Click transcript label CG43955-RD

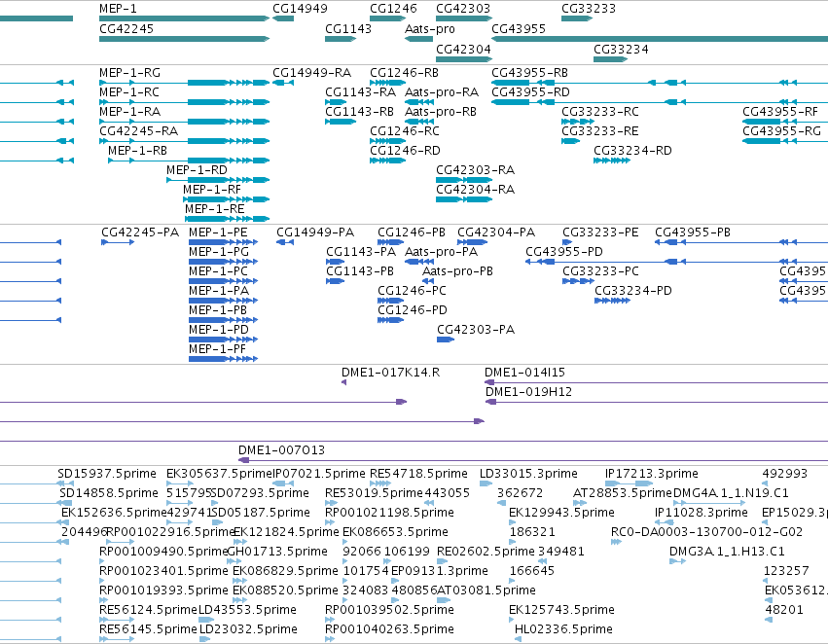pyautogui.click(x=530, y=92)
